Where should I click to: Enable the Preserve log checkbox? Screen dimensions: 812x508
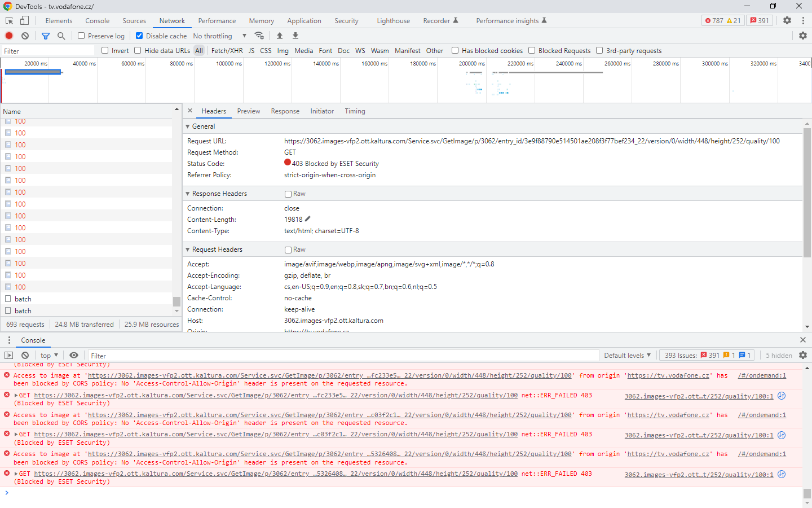[x=81, y=36]
